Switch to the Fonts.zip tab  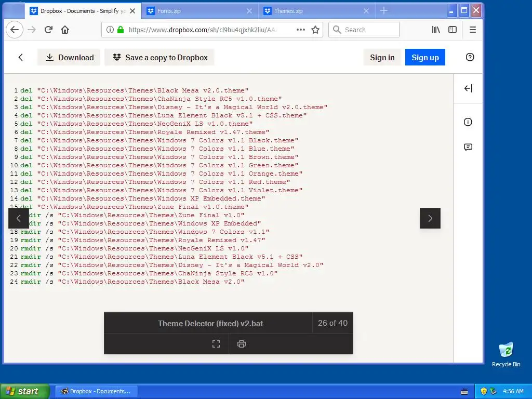[x=199, y=11]
